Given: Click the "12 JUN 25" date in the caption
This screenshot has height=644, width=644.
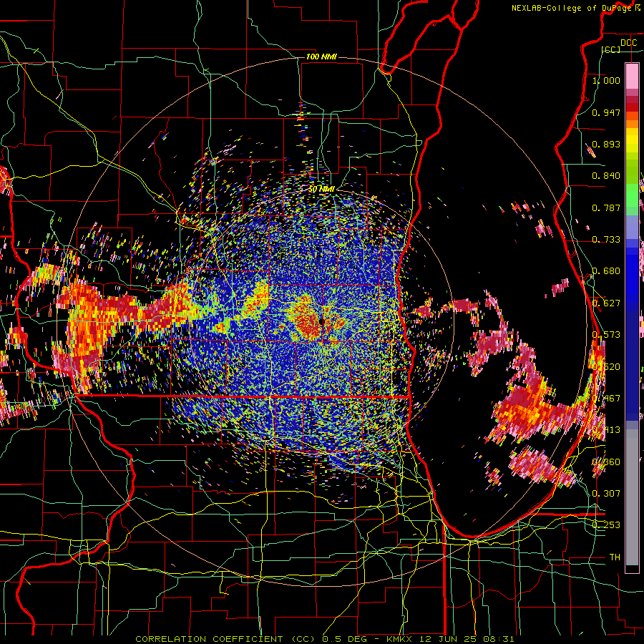Looking at the screenshot, I should 447,639.
